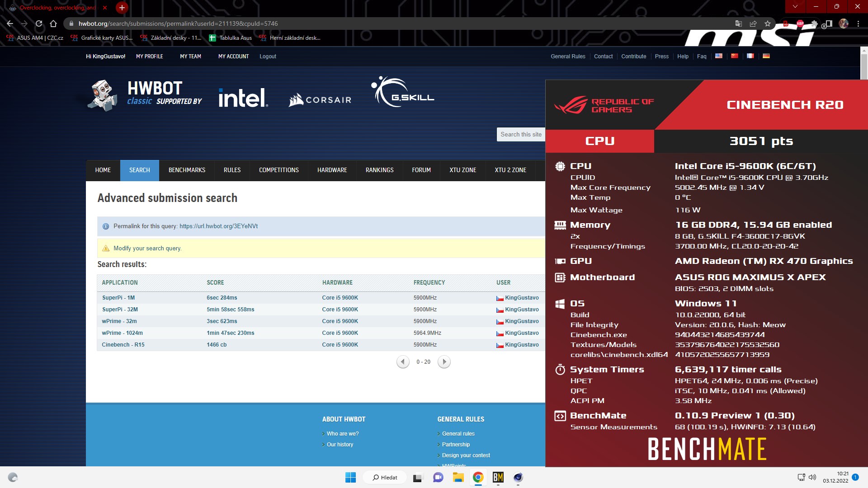Toggle the browser side panel
868x488 pixels.
[829, 23]
